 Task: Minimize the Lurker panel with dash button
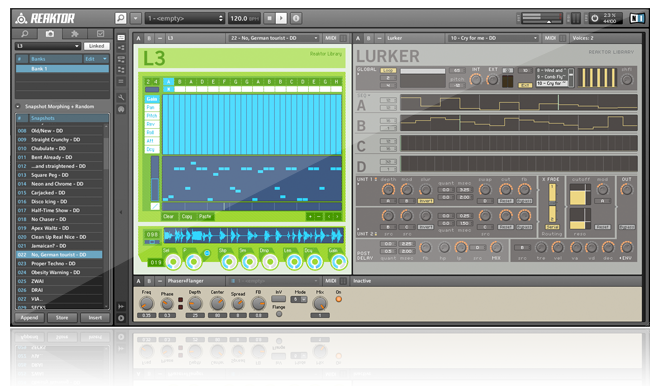click(379, 38)
